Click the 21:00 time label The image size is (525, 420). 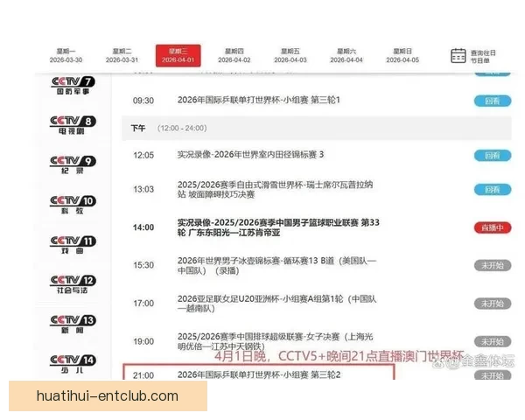point(143,375)
